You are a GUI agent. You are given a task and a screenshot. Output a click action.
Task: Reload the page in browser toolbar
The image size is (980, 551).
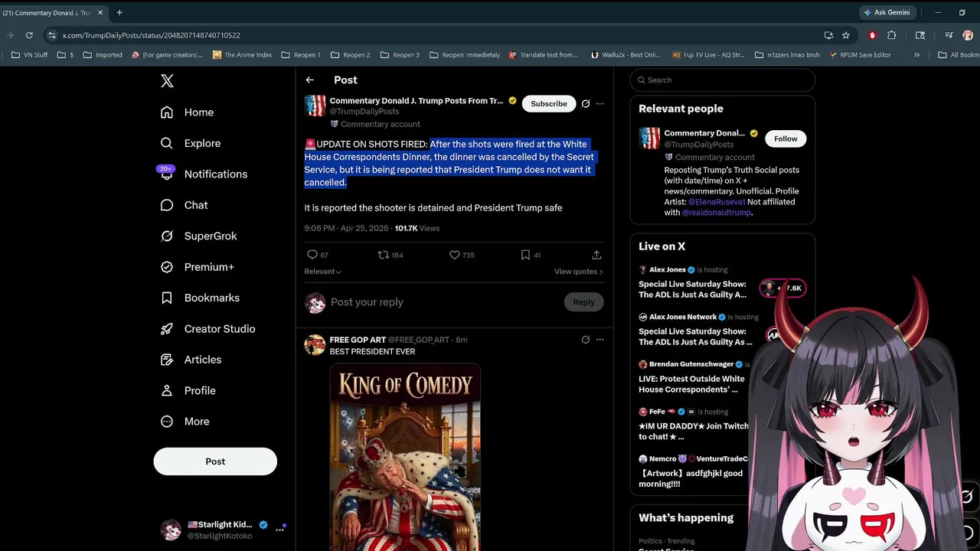(x=29, y=35)
